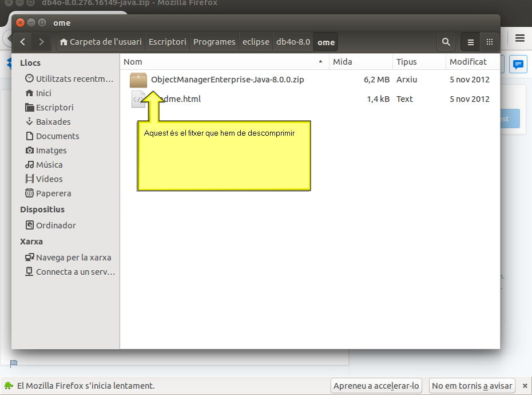Open Música folder in sidebar
The image size is (532, 395).
pyautogui.click(x=44, y=165)
